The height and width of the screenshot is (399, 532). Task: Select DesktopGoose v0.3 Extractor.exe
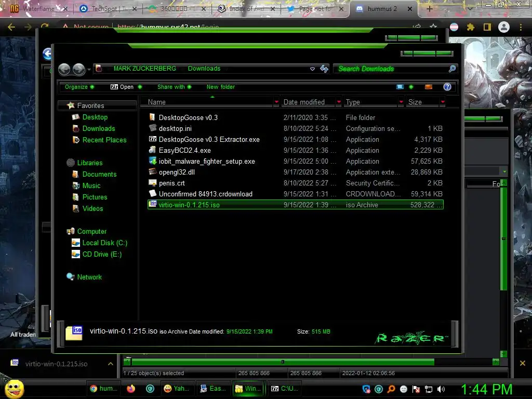point(209,139)
